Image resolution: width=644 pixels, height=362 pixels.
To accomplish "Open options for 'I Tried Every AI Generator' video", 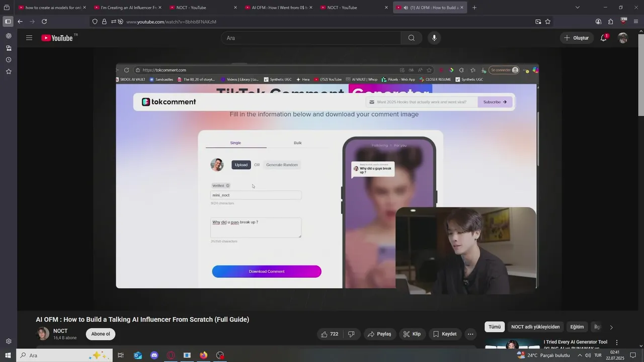I will pos(617,342).
